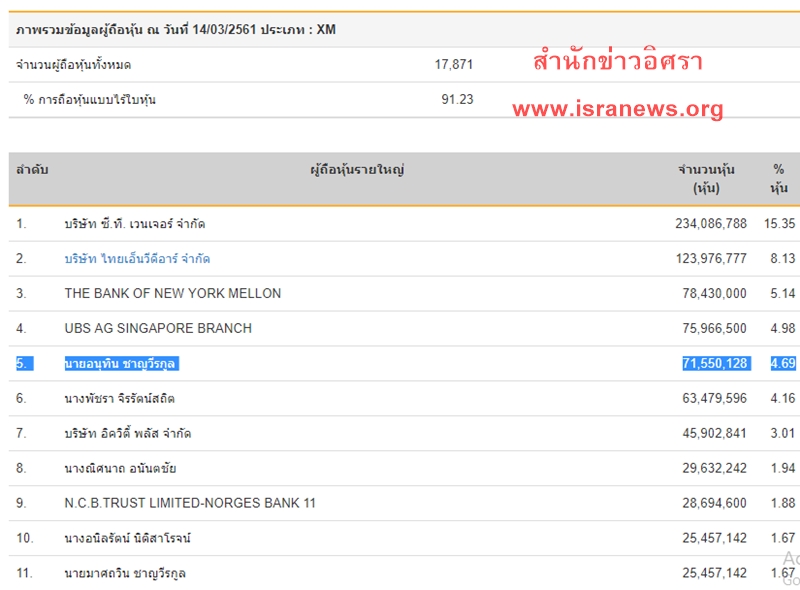Viewport: 800px width, 590px height.
Task: Click the ภาพรวมข้อมูลผู้ถือหุ้น title heading
Action: point(176,30)
